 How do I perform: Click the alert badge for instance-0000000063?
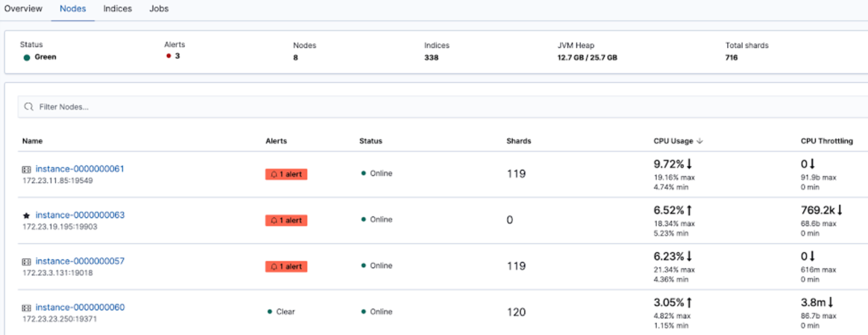tap(286, 220)
